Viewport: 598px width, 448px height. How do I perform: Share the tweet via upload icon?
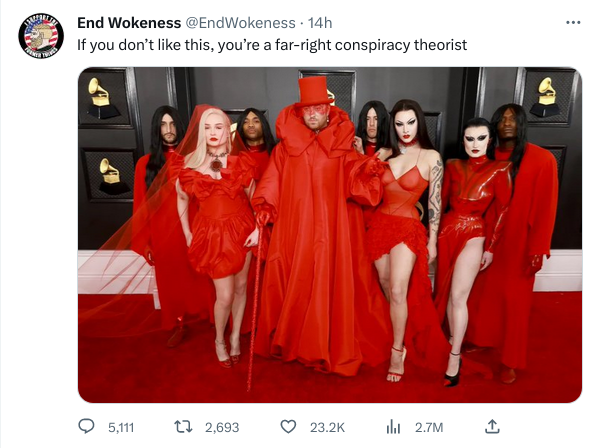(492, 426)
